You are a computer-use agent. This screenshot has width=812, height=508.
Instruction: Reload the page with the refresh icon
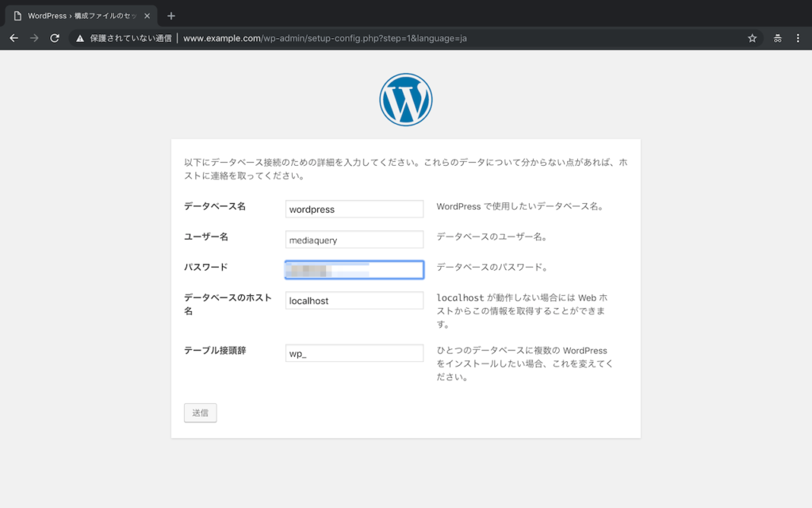click(x=55, y=38)
